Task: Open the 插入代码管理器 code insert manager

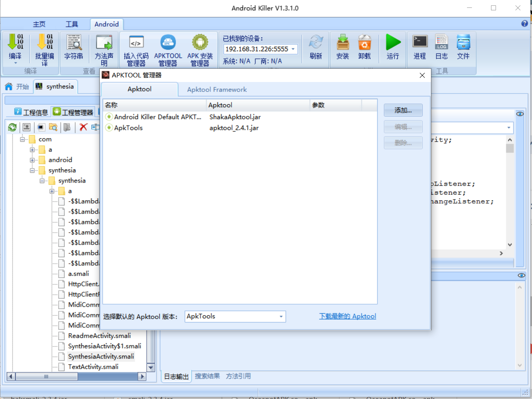Action: [x=136, y=42]
